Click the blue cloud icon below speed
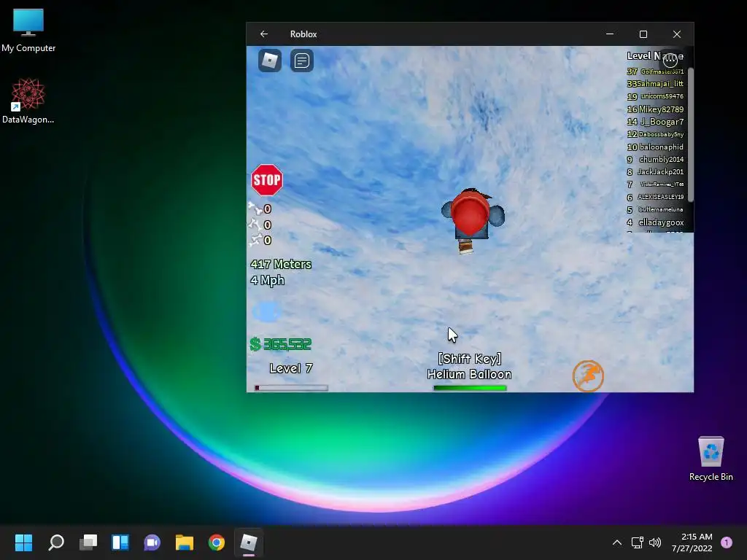The image size is (747, 560). tap(267, 312)
